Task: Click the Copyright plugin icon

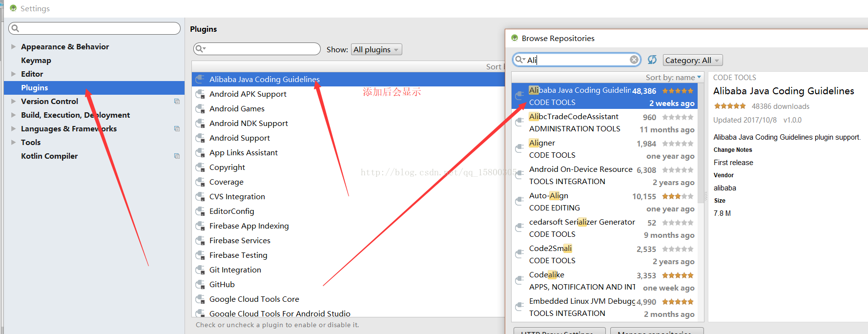Action: point(200,167)
